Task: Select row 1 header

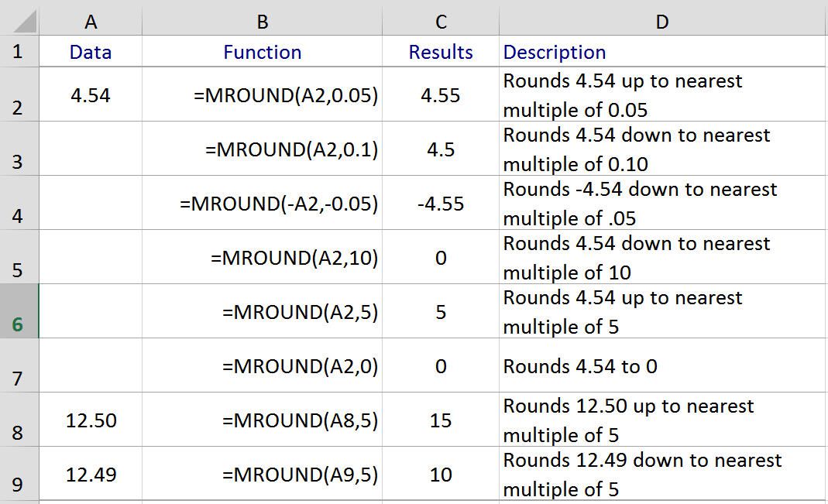Action: coord(19,51)
